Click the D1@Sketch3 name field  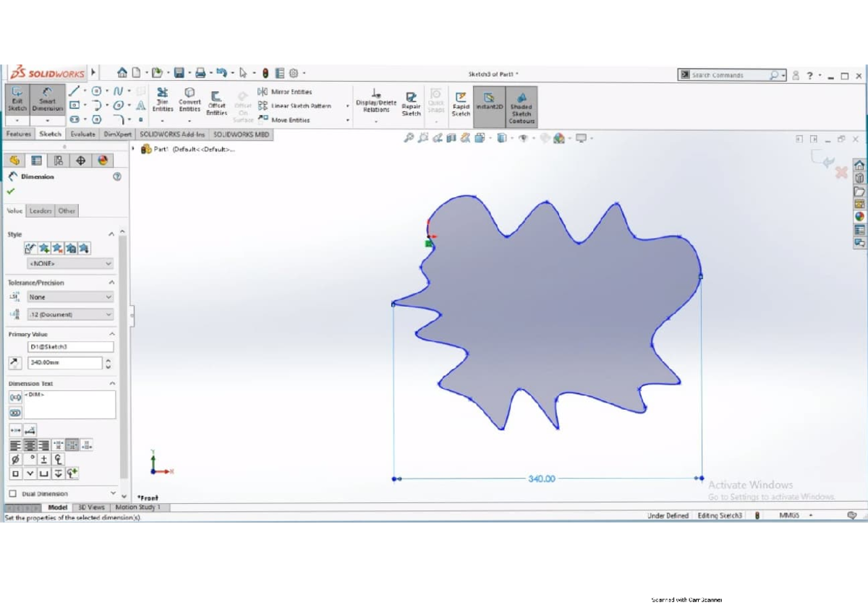tap(70, 347)
